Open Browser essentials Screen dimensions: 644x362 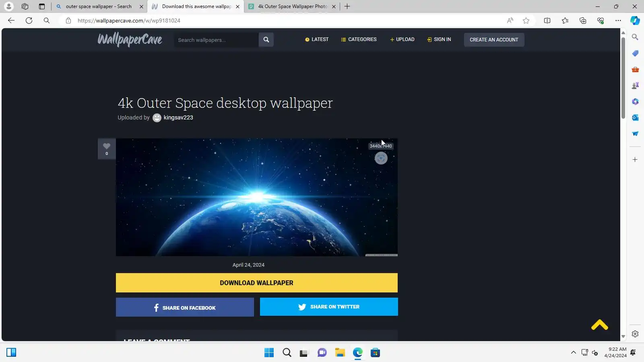[601, 21]
